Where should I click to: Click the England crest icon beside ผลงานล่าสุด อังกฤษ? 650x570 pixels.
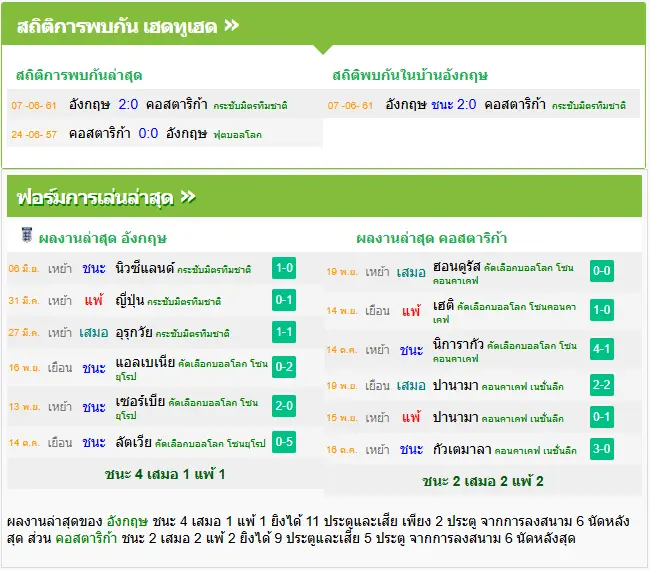pos(27,235)
